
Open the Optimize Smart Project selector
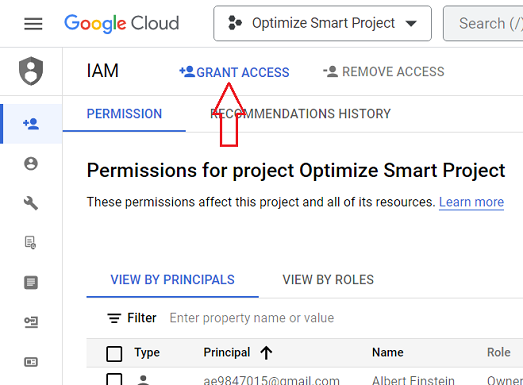click(322, 23)
